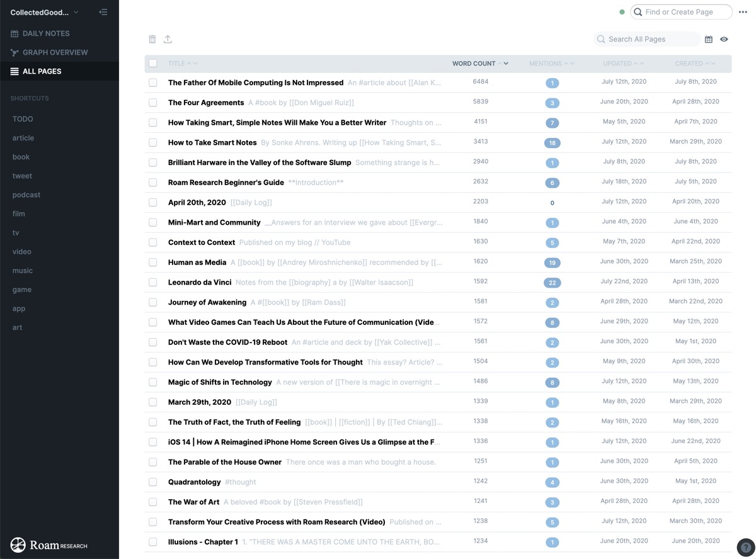Open the tweet shortcut
This screenshot has height=559, width=756.
[22, 176]
